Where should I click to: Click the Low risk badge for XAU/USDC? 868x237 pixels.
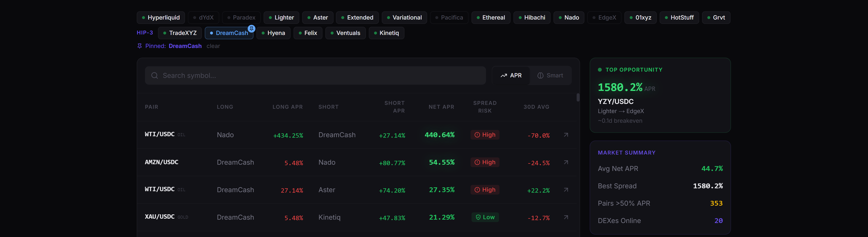485,217
